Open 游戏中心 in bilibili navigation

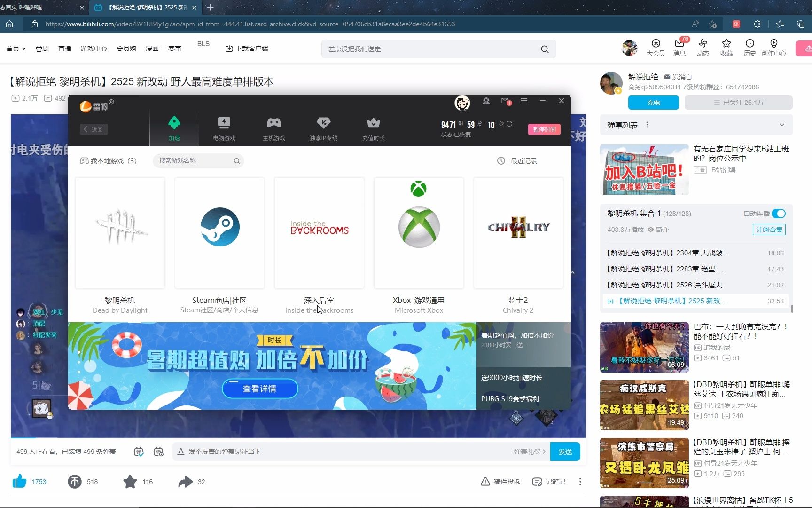click(x=94, y=48)
